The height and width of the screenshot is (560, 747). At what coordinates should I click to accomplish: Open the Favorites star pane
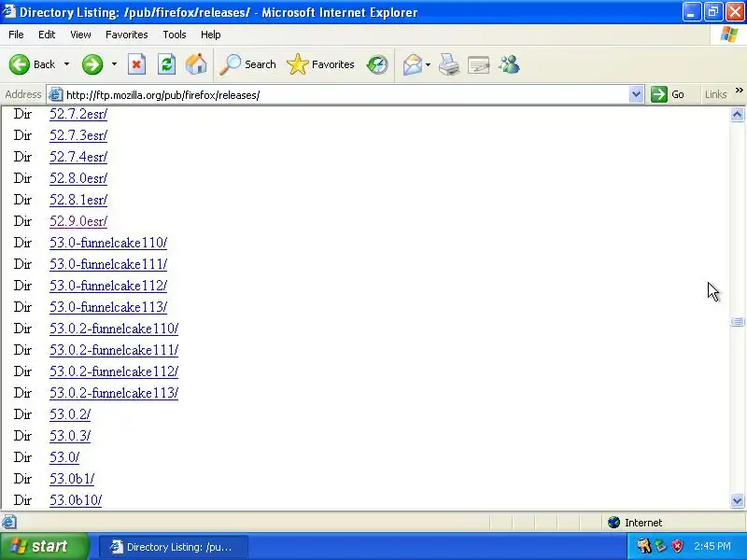point(320,64)
